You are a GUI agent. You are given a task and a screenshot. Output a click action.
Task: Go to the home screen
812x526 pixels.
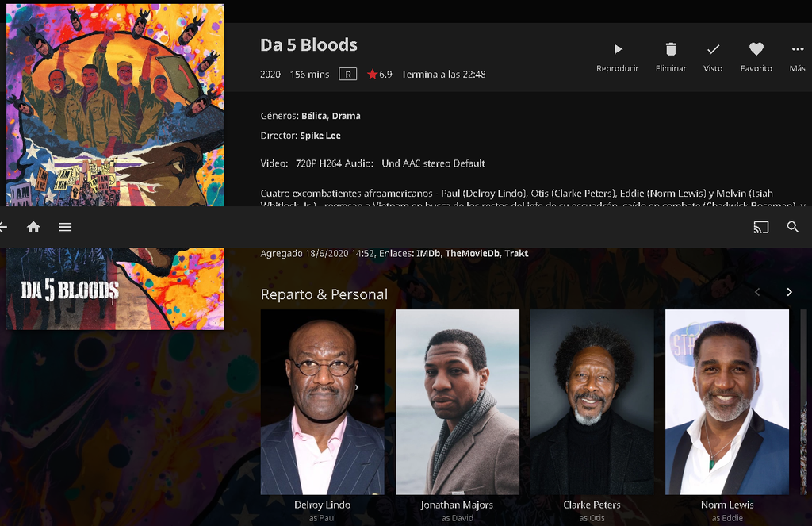(x=33, y=227)
